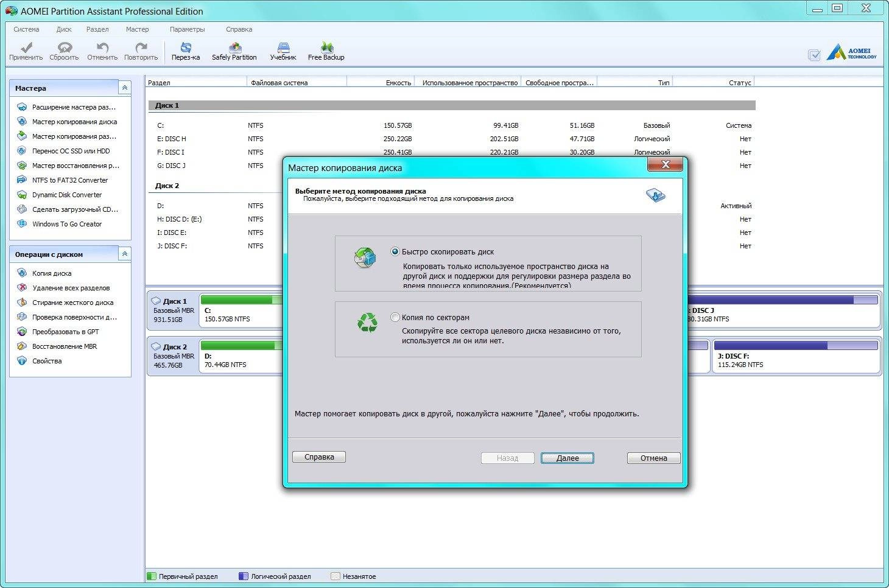Choose Преобразовать в GPT operation
The height and width of the screenshot is (588, 889).
[65, 332]
